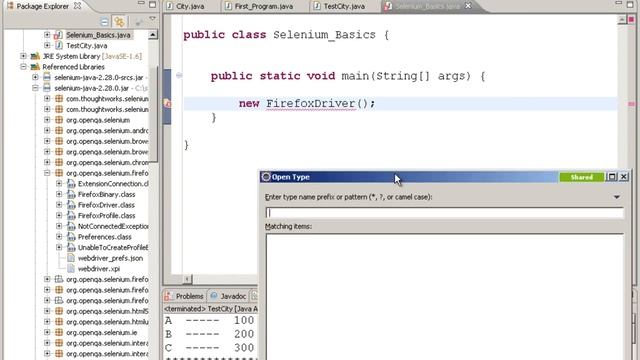Select FirefoxBinary.class in the tree

(107, 194)
